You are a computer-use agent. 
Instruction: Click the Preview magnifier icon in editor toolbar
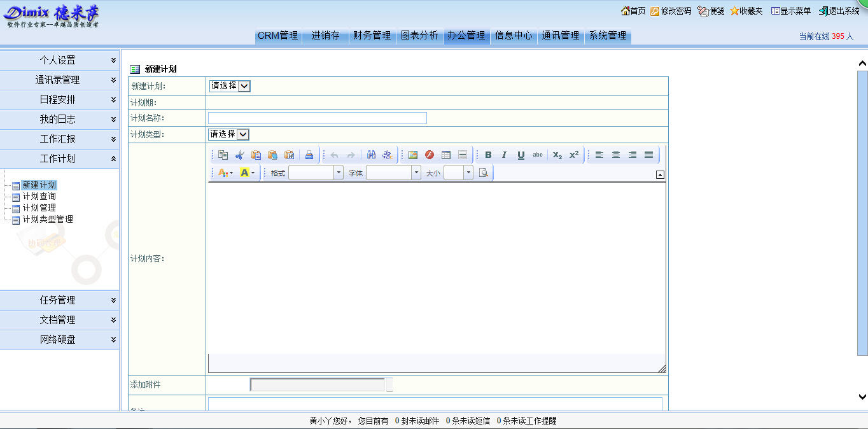tap(484, 172)
